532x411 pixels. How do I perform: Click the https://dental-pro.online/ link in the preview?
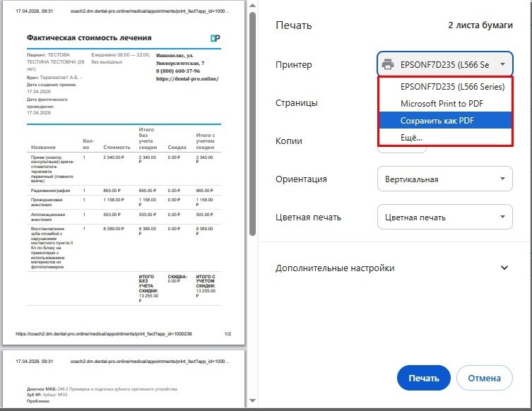coord(187,78)
